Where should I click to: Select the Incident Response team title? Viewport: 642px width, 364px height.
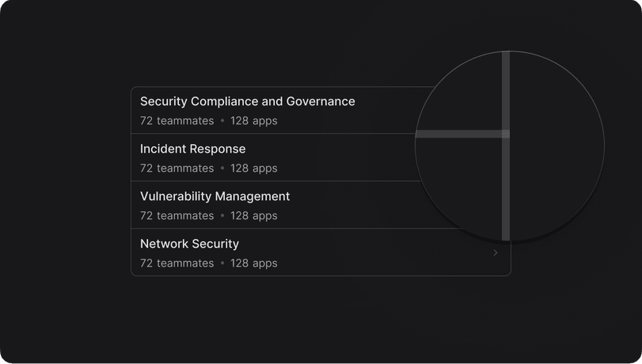click(192, 149)
